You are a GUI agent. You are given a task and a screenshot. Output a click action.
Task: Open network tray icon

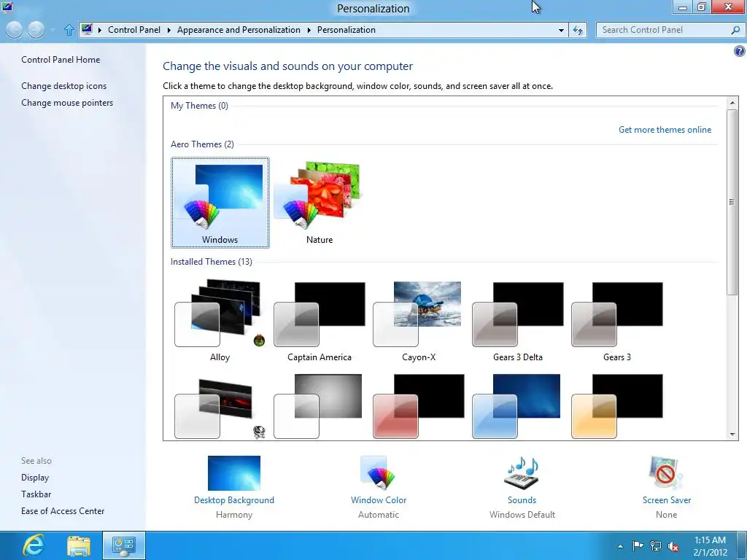(x=656, y=545)
